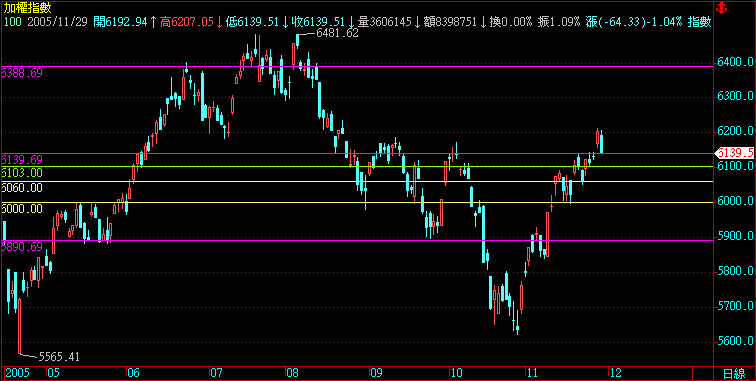Select the turnover amount 額8398751

click(x=450, y=22)
